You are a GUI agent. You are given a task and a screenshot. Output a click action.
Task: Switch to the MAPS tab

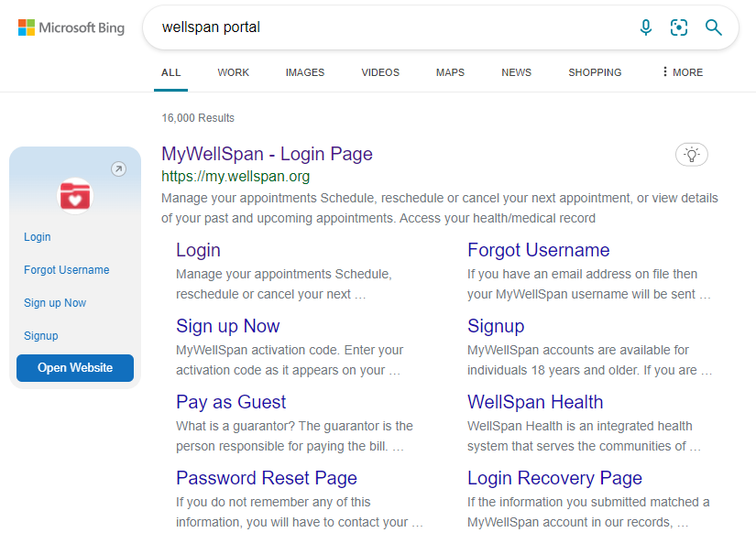tap(450, 72)
